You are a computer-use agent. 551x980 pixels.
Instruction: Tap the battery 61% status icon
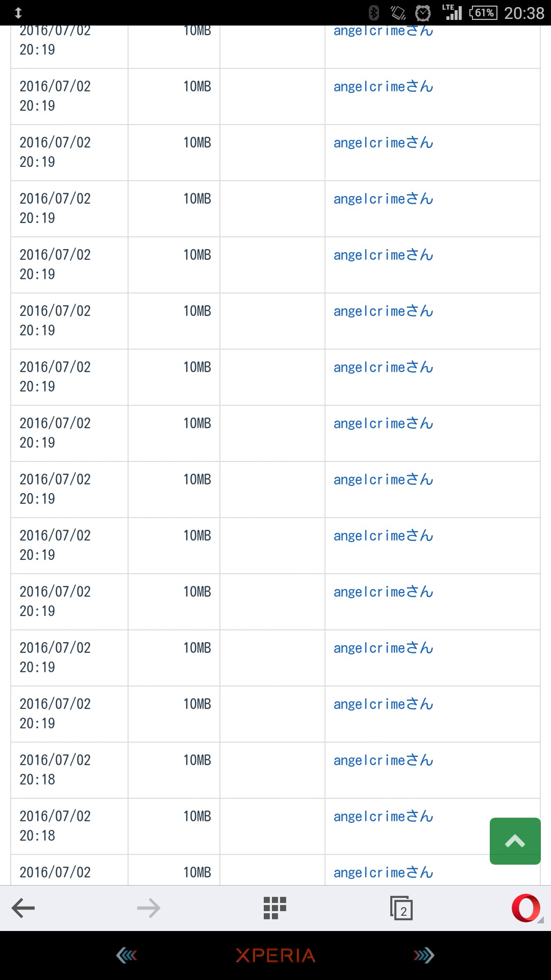(x=483, y=13)
